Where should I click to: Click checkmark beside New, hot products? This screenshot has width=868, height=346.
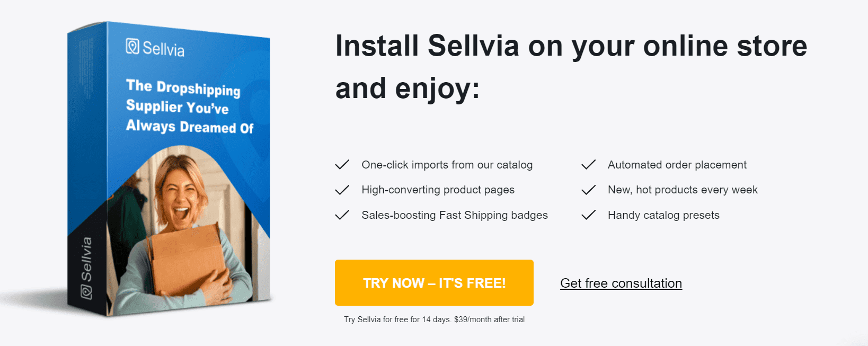[x=588, y=190]
